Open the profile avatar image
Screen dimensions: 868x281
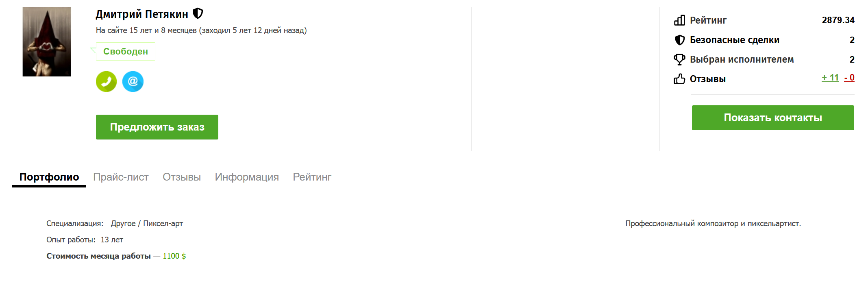pyautogui.click(x=47, y=41)
